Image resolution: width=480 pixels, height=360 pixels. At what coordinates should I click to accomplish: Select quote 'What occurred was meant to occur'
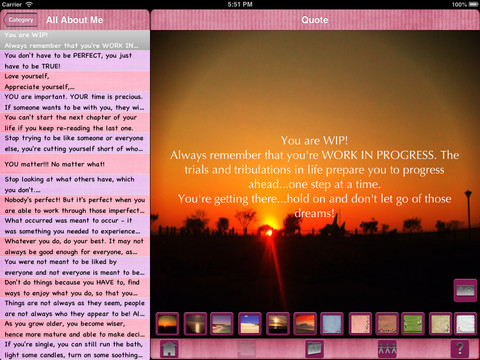(75, 226)
